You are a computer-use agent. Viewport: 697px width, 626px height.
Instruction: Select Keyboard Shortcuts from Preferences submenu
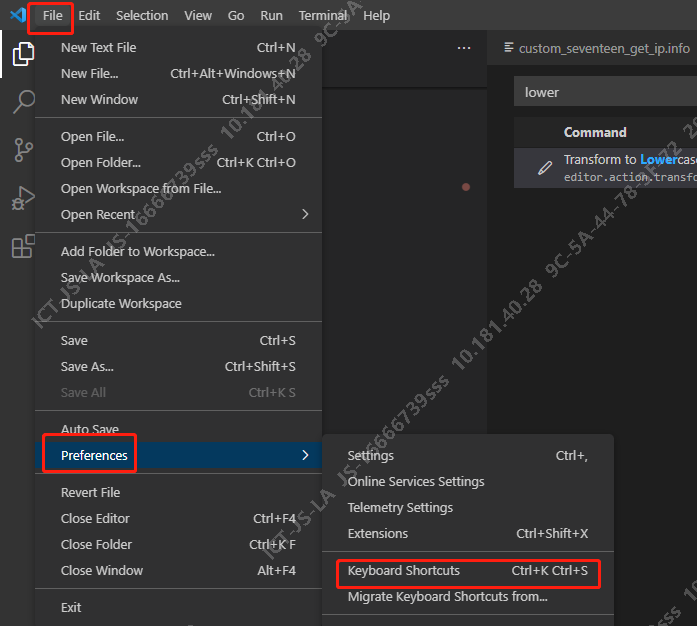click(404, 571)
